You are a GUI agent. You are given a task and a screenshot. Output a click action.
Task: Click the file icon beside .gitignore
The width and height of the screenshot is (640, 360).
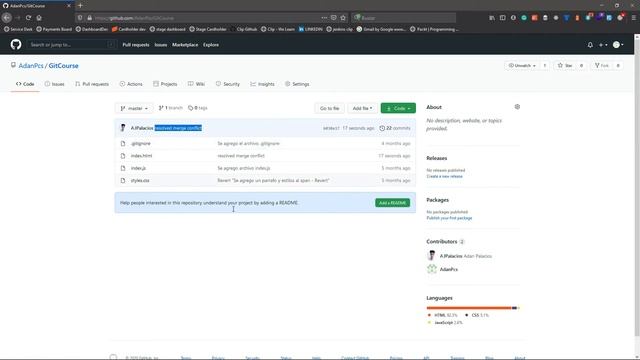(x=123, y=144)
